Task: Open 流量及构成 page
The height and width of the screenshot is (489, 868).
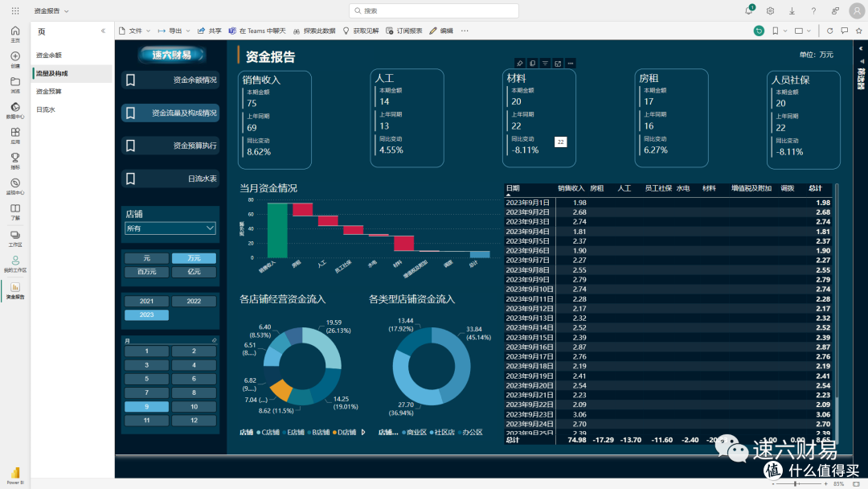Action: pyautogui.click(x=72, y=73)
